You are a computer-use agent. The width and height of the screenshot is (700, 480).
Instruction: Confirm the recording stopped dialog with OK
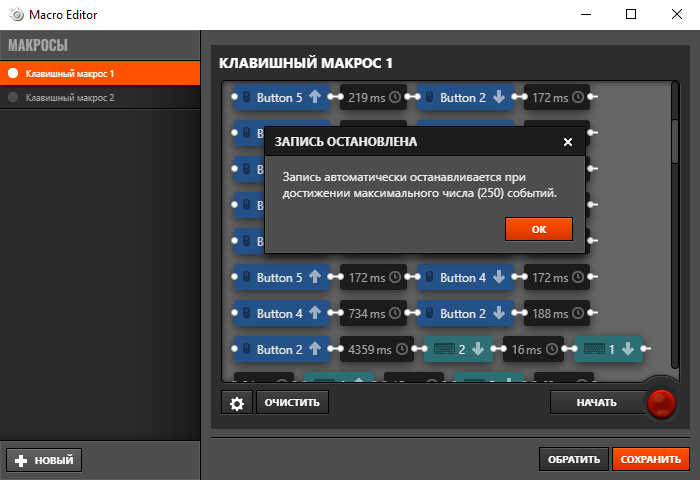tap(539, 229)
